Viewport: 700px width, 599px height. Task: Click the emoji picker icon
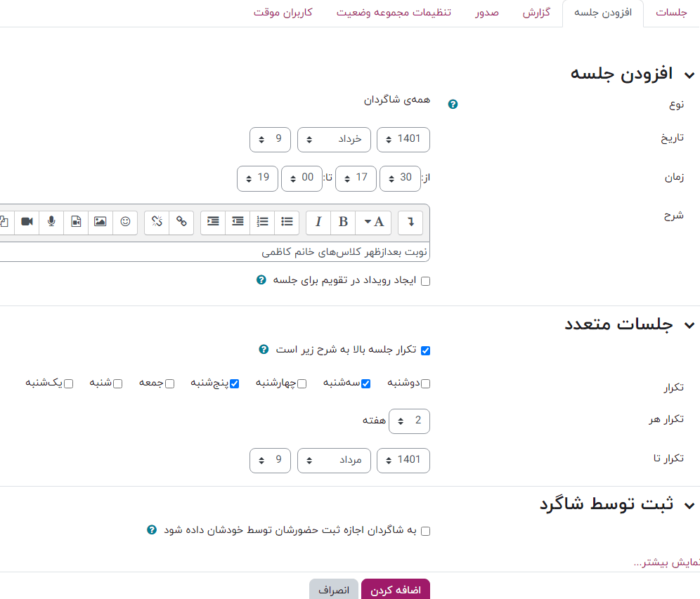[125, 222]
